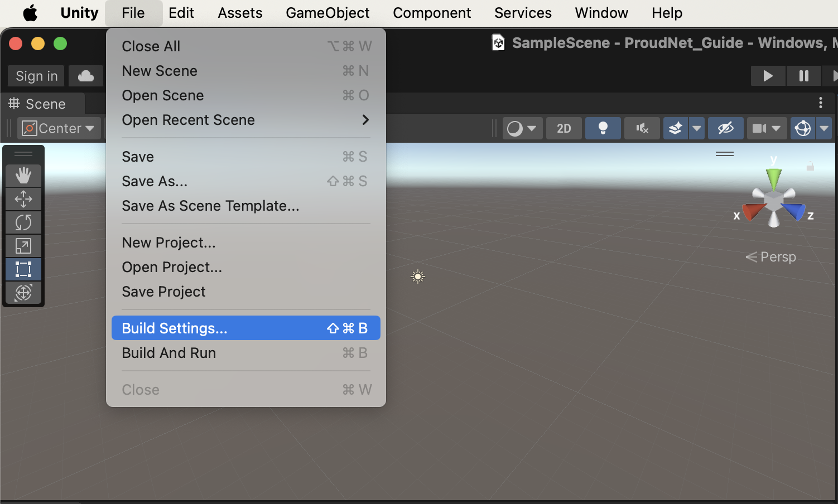Choose Build Settings from File menu

point(245,328)
